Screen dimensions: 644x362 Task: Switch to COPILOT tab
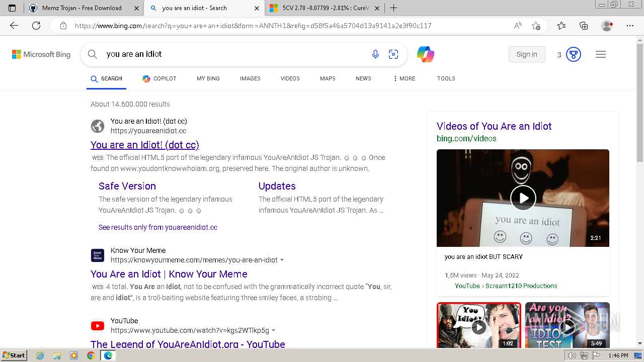[x=159, y=78]
